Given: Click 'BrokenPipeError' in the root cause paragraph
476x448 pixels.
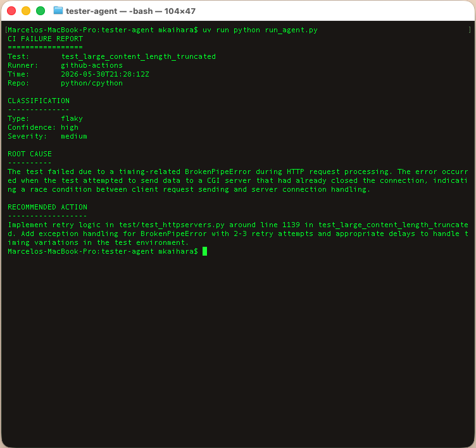Looking at the screenshot, I should point(218,171).
